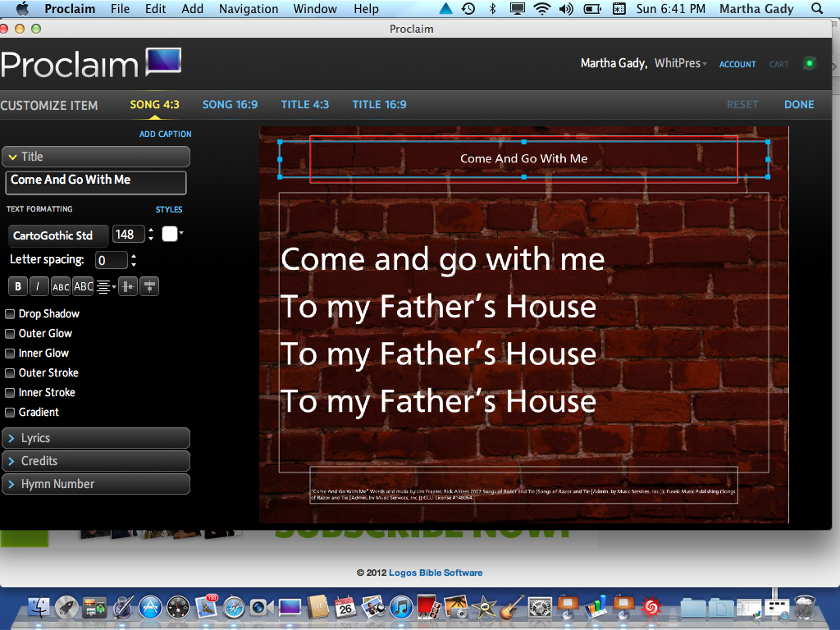Open the STYLES link

(x=169, y=209)
